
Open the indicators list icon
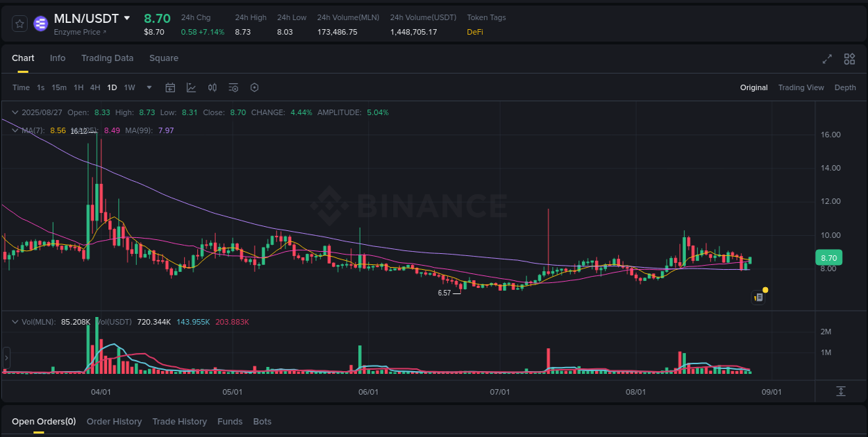(x=233, y=87)
